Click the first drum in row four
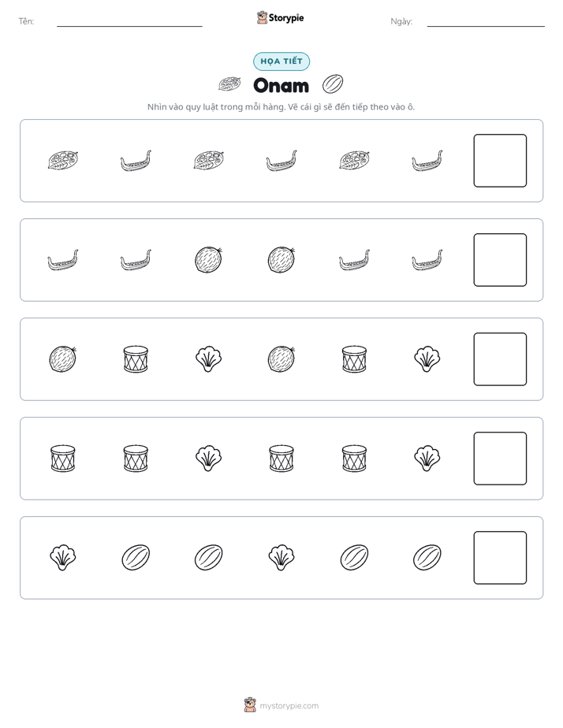Screen dimensions: 563x728 (63, 459)
